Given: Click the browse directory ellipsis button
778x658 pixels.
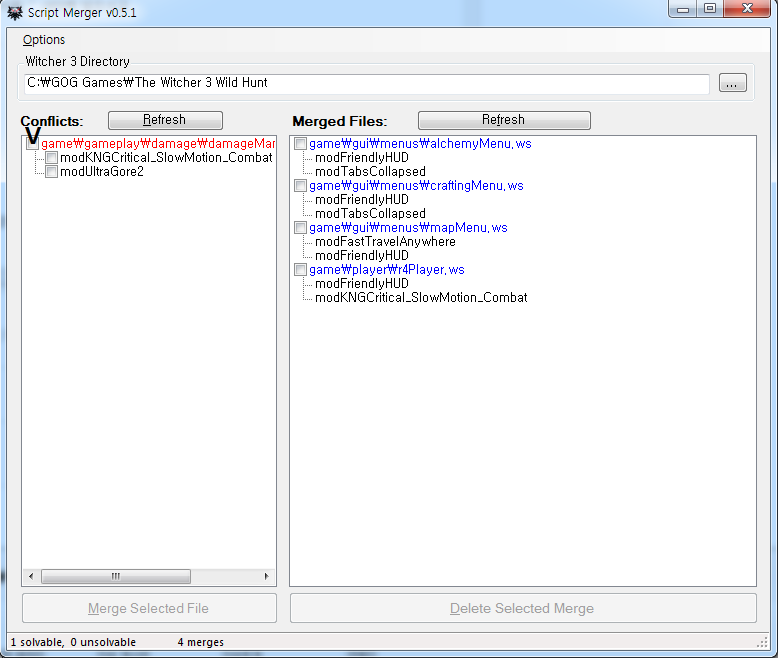Looking at the screenshot, I should 732,84.
